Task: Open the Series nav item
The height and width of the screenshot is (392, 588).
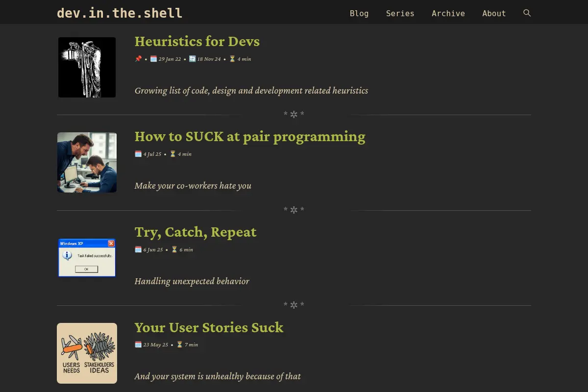Action: 400,13
